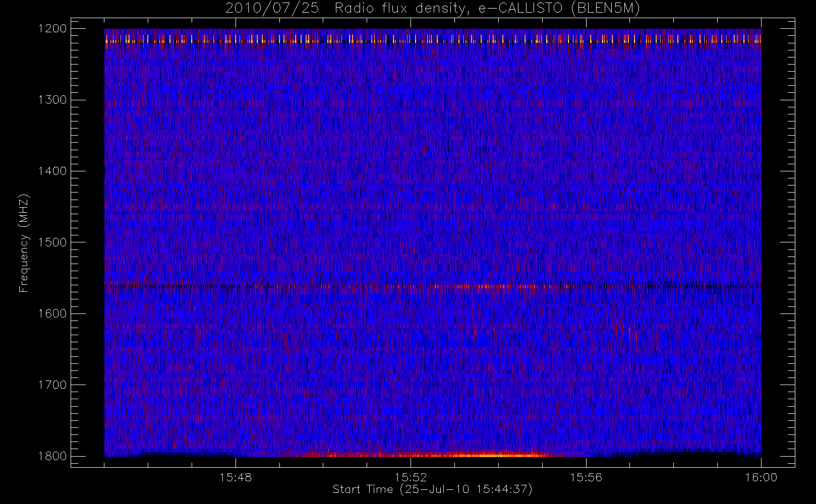Click the 15:56 time tick label
816x504 pixels.
(x=586, y=477)
